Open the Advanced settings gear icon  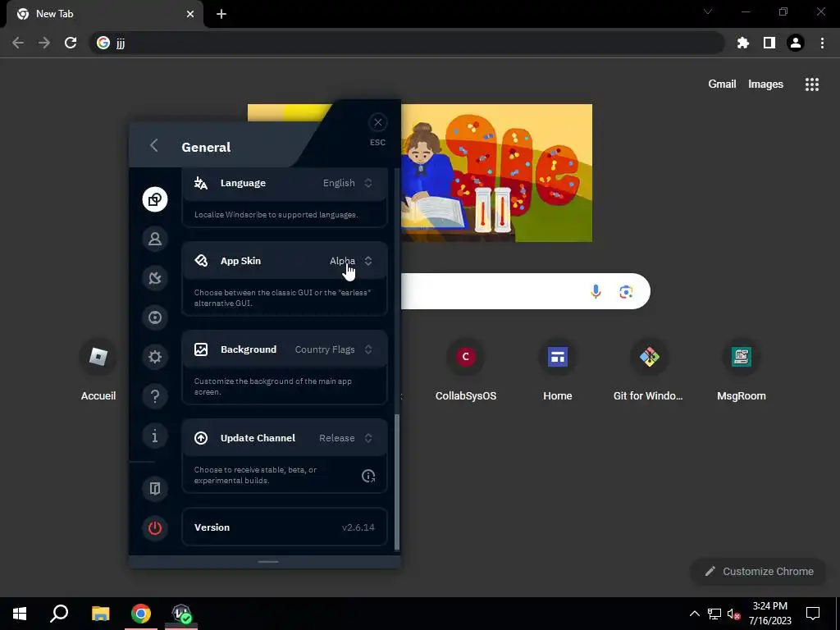click(155, 357)
